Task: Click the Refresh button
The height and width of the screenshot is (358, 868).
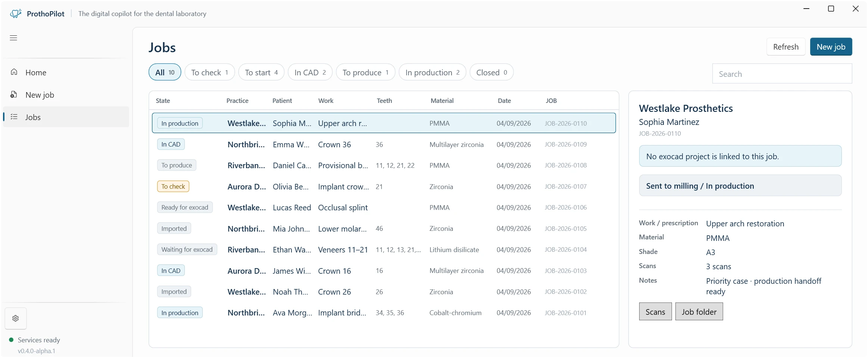Action: click(x=786, y=47)
